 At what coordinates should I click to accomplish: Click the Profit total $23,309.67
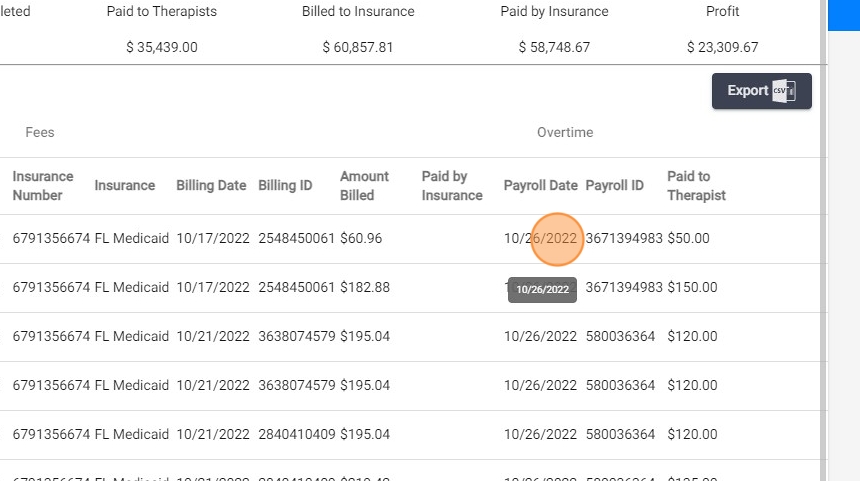(x=722, y=48)
